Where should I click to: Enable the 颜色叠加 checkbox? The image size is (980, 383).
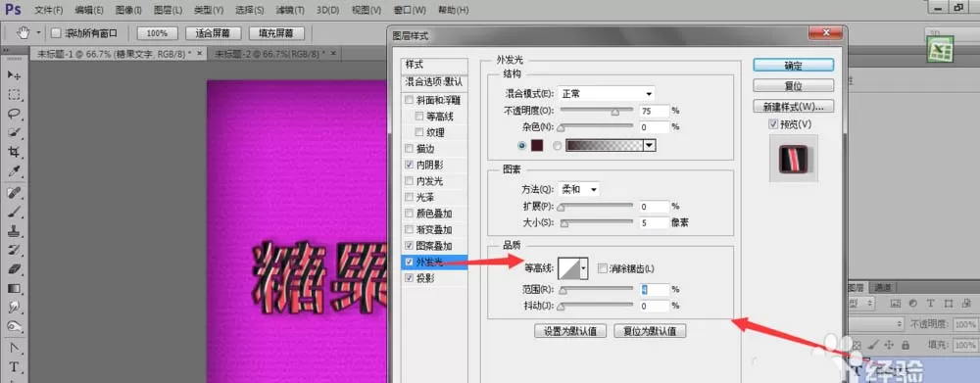[x=409, y=214]
